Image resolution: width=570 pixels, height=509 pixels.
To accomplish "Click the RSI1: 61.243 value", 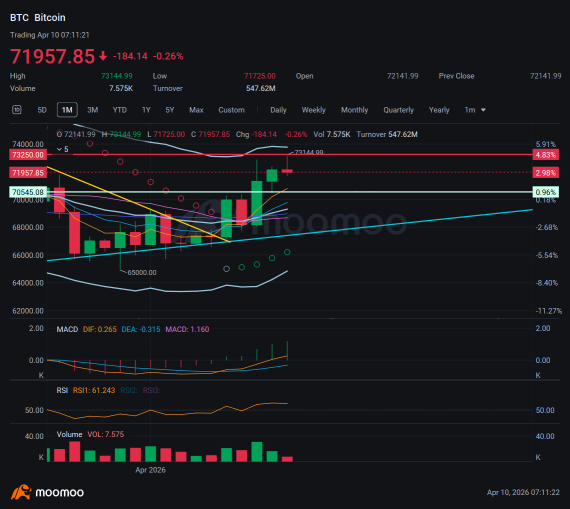I will 94,390.
